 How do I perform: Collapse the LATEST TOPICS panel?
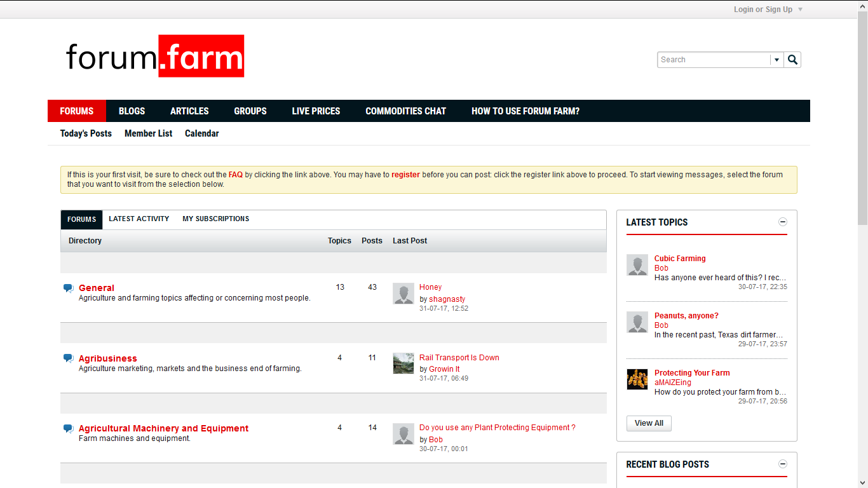coord(783,222)
